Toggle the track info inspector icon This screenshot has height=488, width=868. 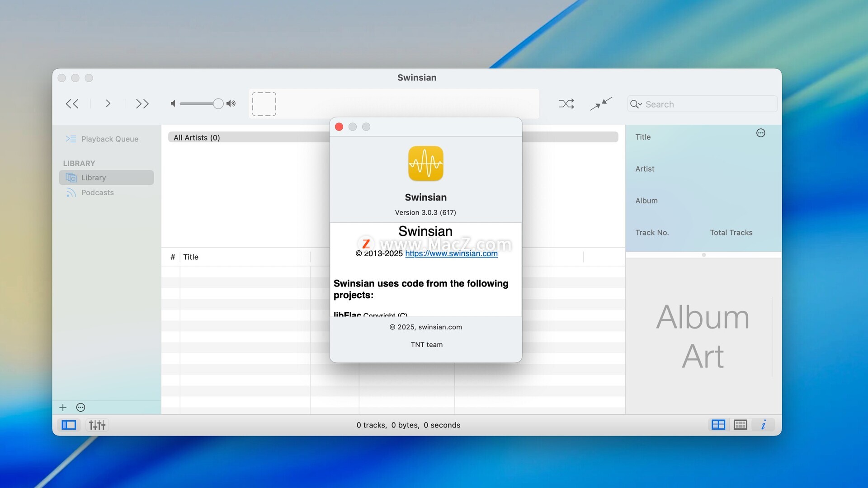pyautogui.click(x=764, y=425)
